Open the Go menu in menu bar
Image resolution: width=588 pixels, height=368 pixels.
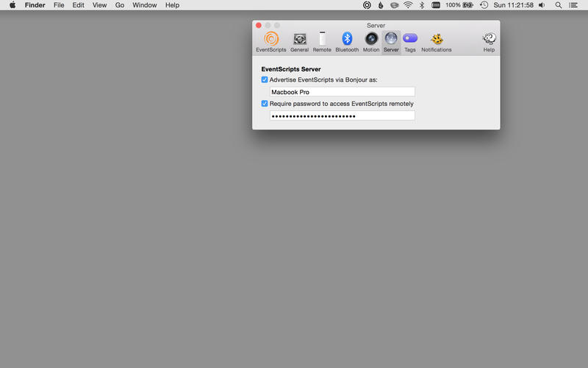(119, 5)
